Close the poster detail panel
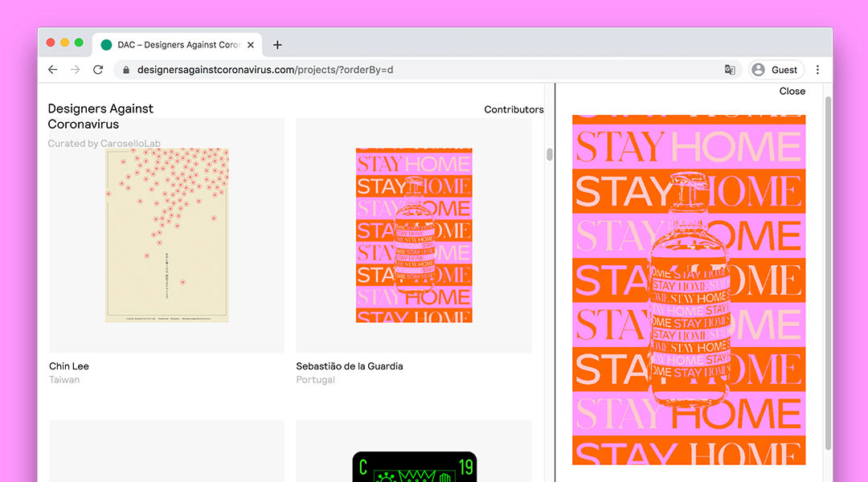The width and height of the screenshot is (868, 482). tap(792, 92)
